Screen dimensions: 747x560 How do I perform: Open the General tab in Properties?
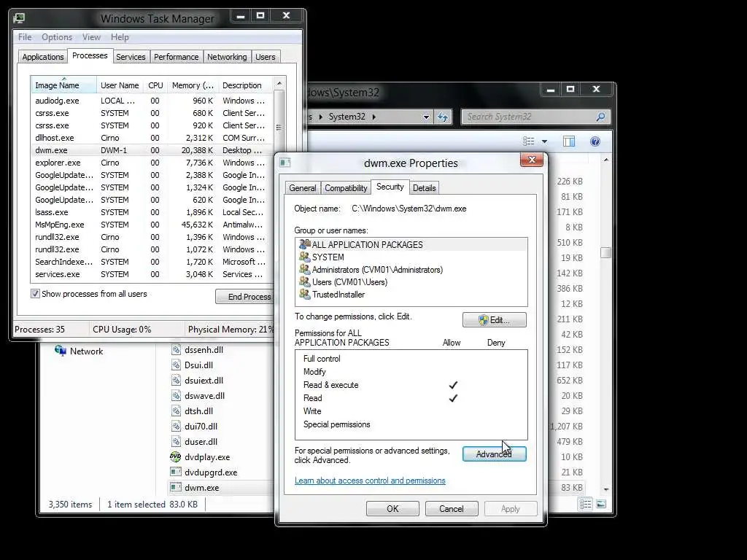tap(303, 188)
